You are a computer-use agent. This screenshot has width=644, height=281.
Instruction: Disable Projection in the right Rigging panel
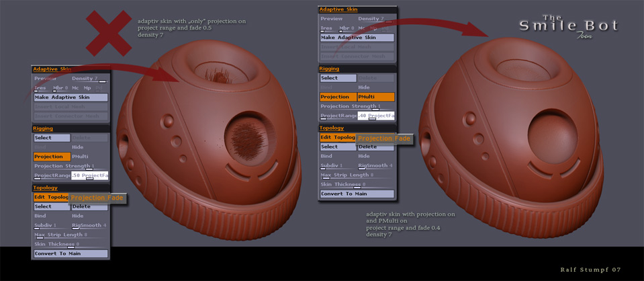tap(338, 97)
